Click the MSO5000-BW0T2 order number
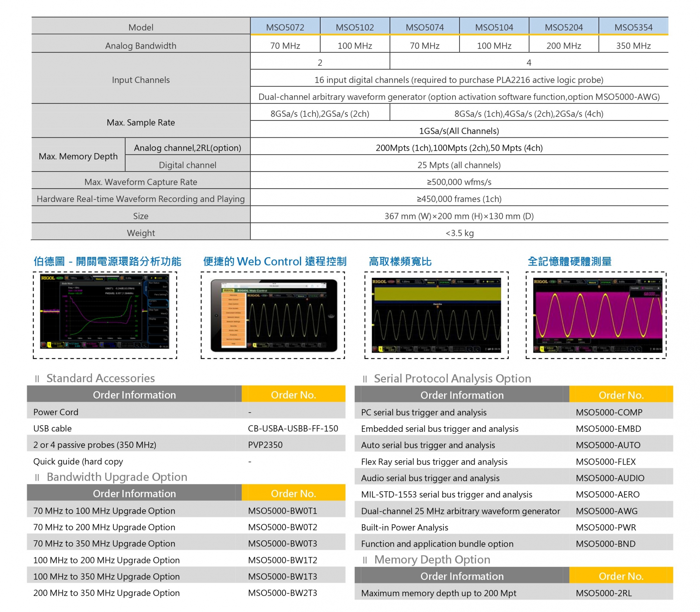 tap(282, 527)
